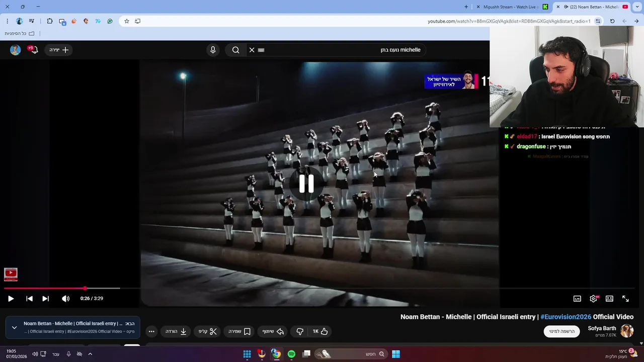Open the player settings gear
The image size is (644, 362).
(x=594, y=299)
